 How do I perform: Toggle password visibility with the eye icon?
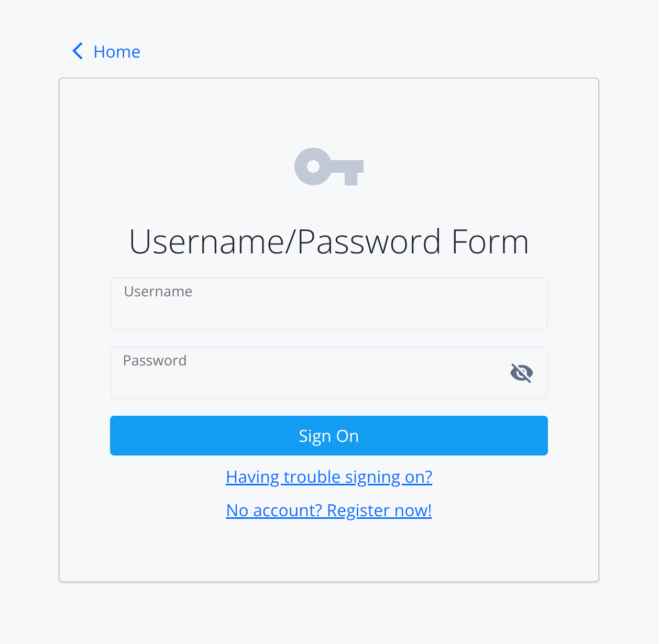click(x=521, y=373)
